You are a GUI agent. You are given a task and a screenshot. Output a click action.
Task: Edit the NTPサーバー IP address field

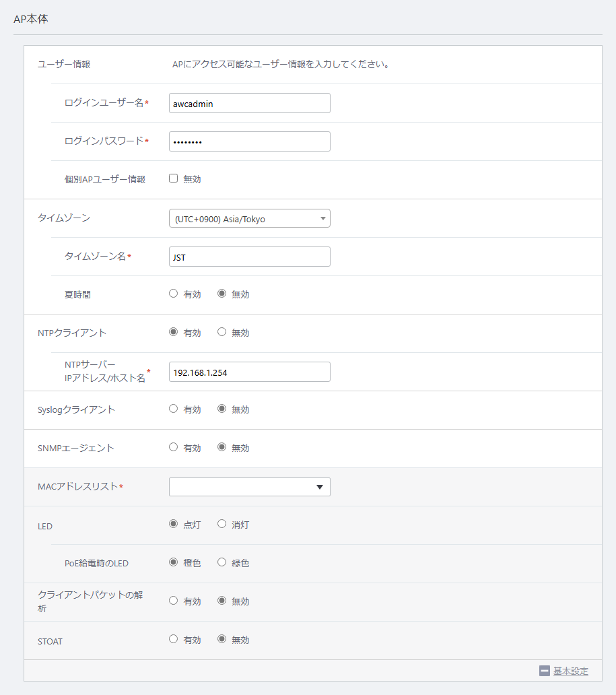250,372
